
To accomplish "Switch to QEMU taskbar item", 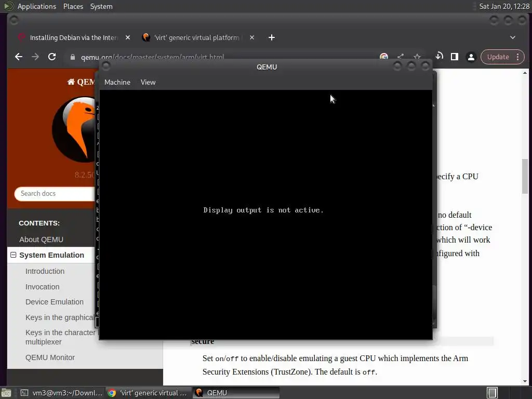I will 236,393.
